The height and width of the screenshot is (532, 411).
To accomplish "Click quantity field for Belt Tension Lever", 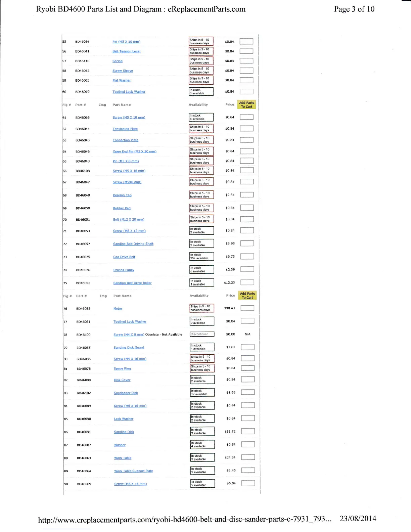I will (246, 51).
